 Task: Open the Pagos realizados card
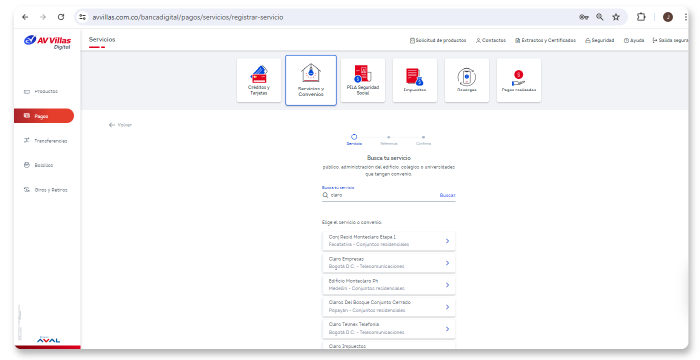[519, 80]
